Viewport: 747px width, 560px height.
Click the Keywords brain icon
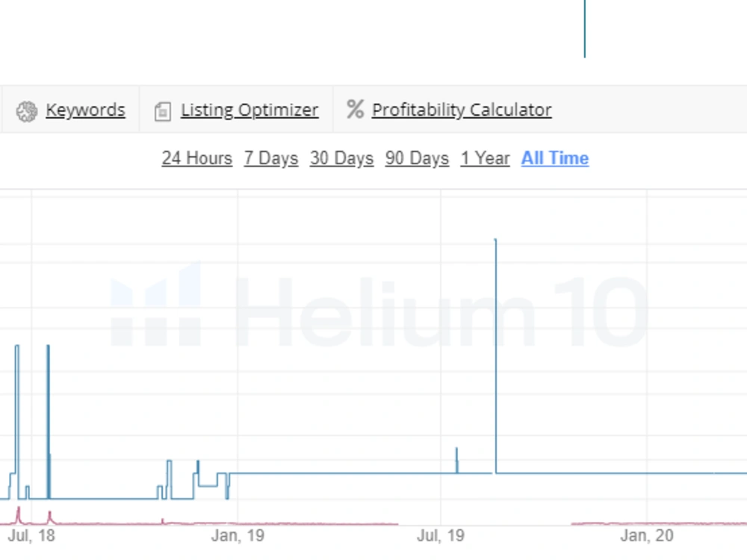click(27, 111)
